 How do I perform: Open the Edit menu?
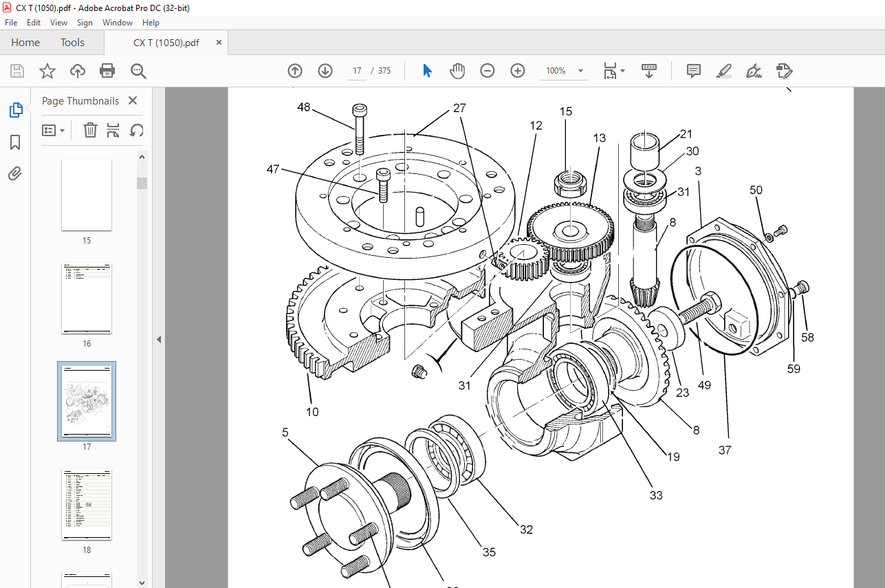(x=34, y=23)
